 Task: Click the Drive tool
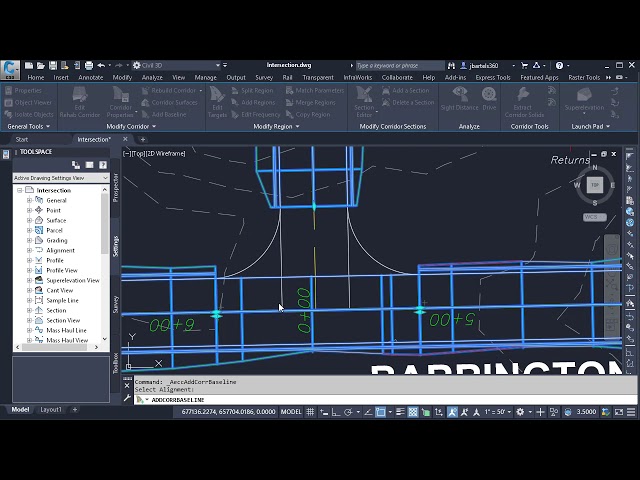pos(489,99)
